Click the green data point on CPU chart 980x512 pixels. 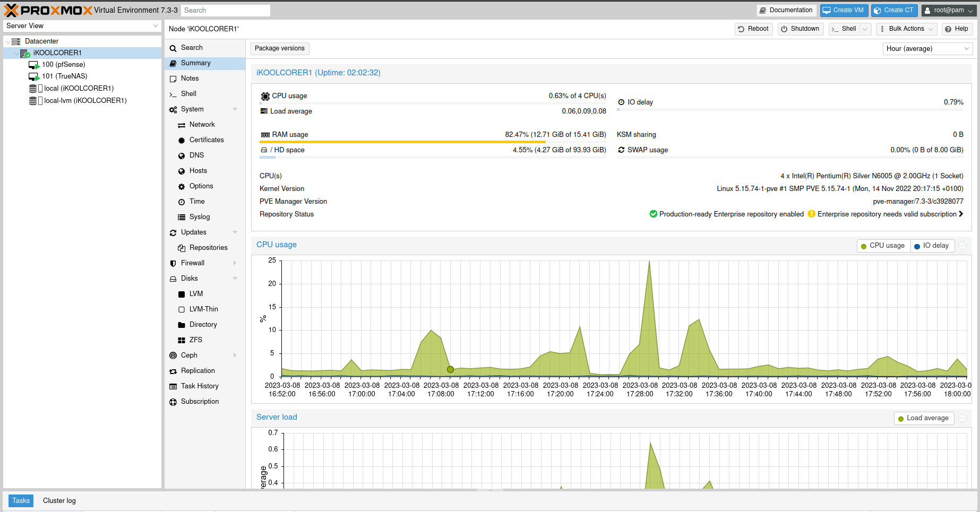tap(450, 369)
